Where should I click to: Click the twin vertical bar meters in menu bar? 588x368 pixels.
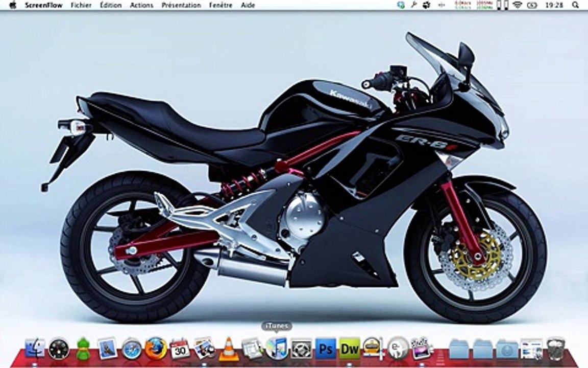click(502, 5)
